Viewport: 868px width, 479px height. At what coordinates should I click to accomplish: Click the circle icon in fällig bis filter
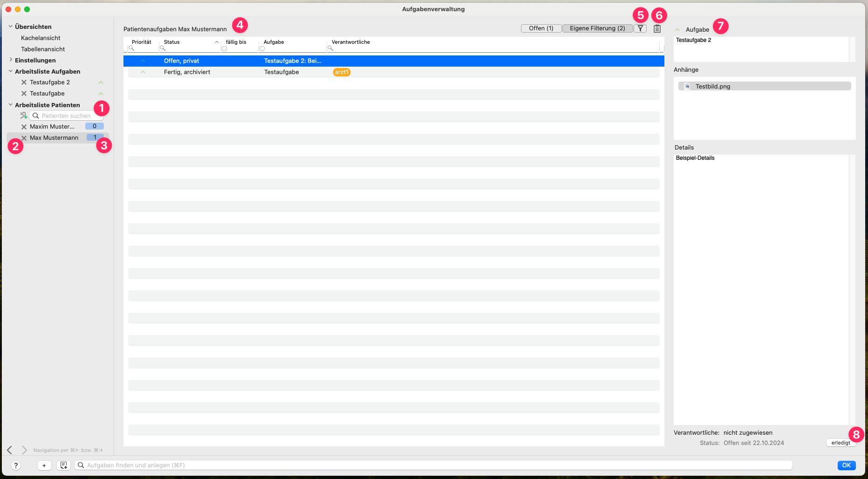(225, 48)
